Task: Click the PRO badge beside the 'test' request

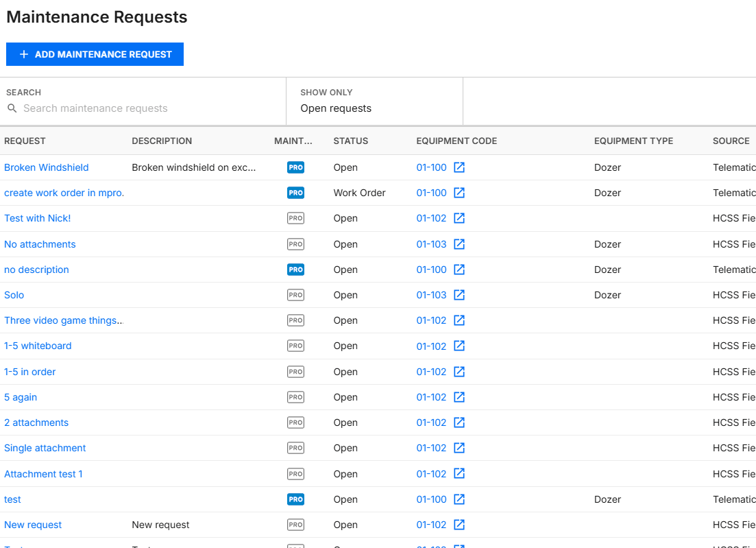Action: coord(295,499)
